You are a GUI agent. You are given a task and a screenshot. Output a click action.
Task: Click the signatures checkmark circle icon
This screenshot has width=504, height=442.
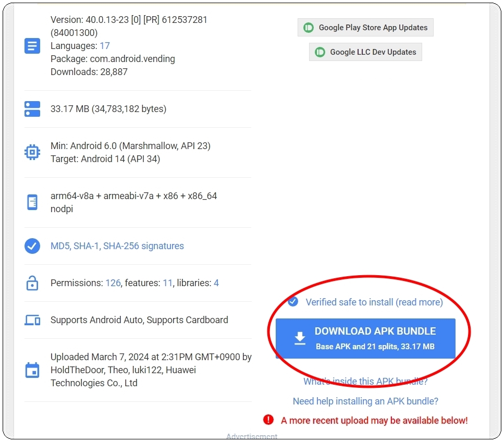pyautogui.click(x=32, y=246)
